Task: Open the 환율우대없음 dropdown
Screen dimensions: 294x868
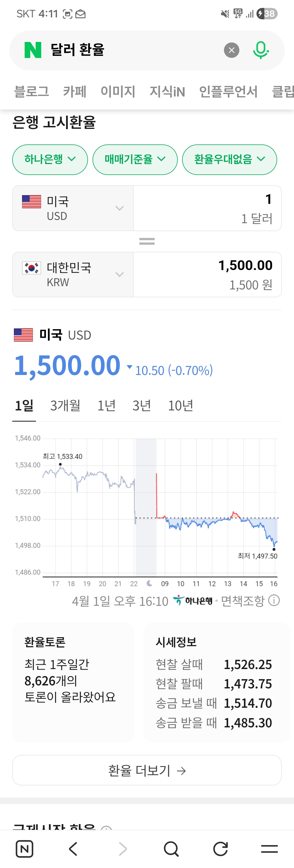Action: tap(229, 159)
